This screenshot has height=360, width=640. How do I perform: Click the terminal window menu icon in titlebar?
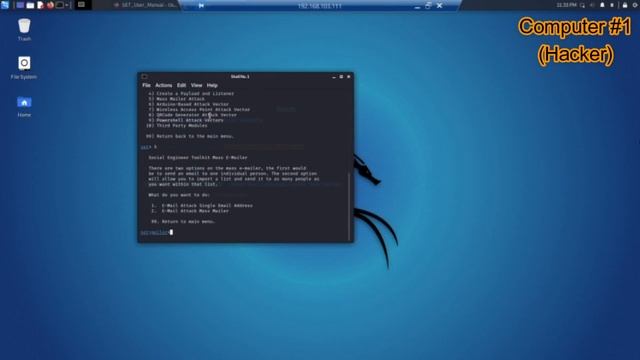click(x=144, y=77)
